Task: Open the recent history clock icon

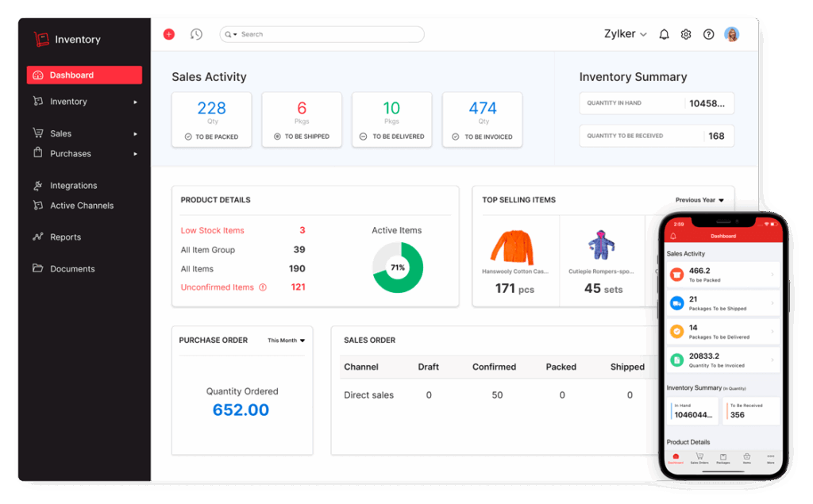Action: [196, 34]
